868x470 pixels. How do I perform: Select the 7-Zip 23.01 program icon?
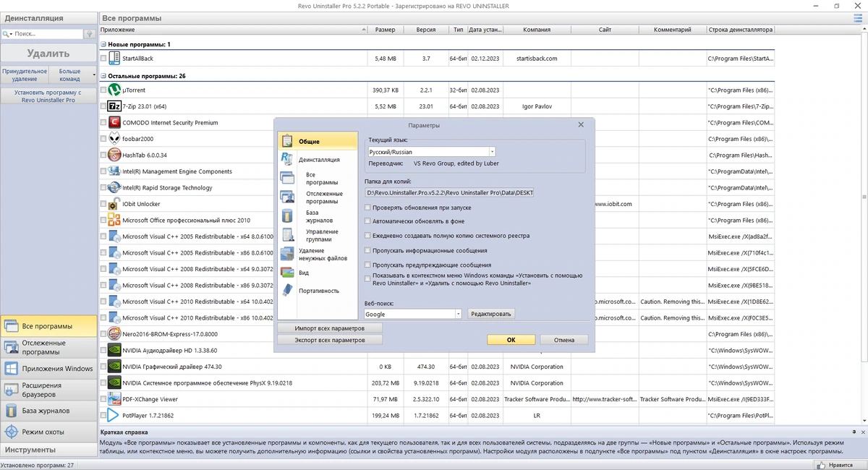pos(114,106)
